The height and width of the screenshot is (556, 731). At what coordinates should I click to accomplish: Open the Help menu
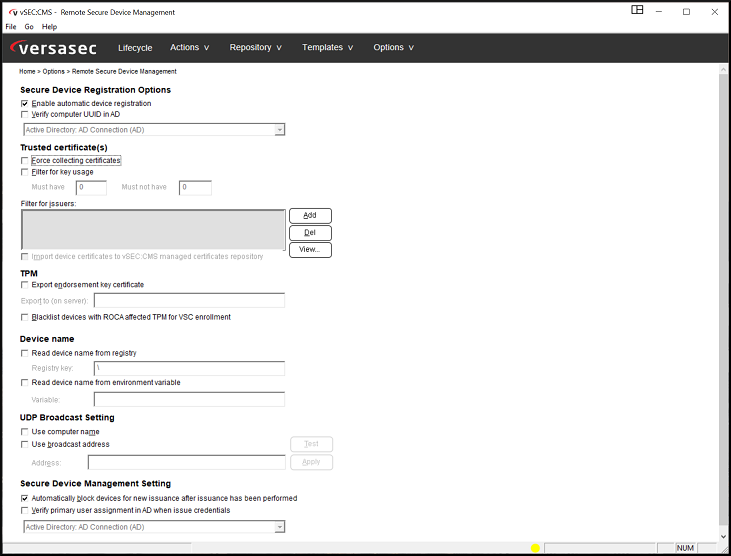(x=49, y=27)
